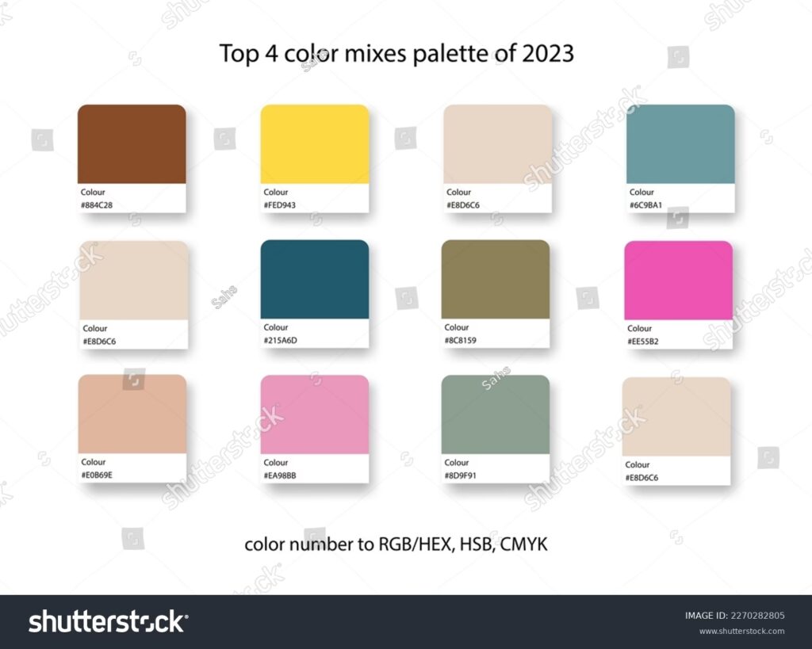Click the Shutterstock logo in the footer
The image size is (812, 649).
tap(107, 621)
